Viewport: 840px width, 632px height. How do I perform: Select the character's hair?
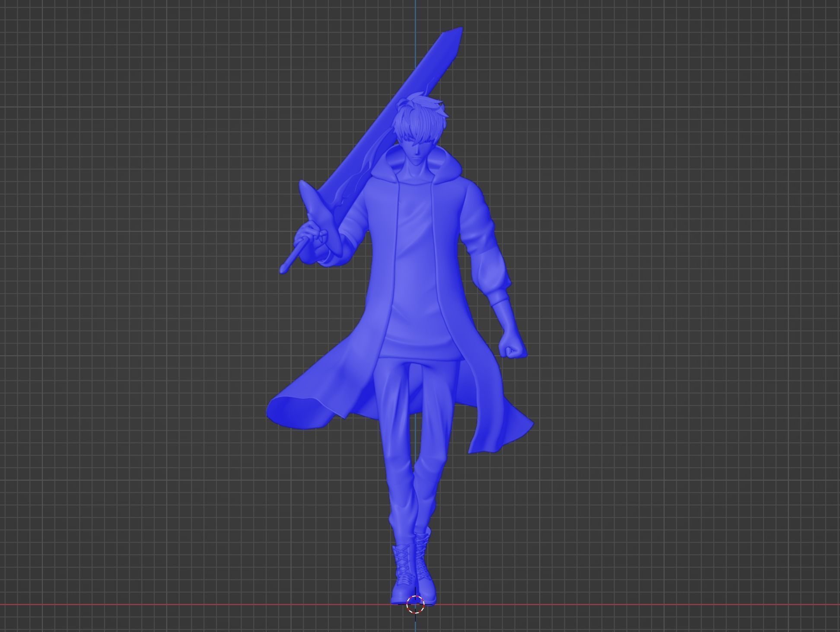pyautogui.click(x=420, y=117)
